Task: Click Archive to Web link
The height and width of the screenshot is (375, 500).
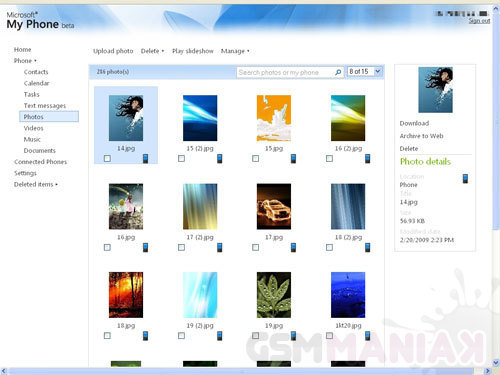Action: pos(421,136)
